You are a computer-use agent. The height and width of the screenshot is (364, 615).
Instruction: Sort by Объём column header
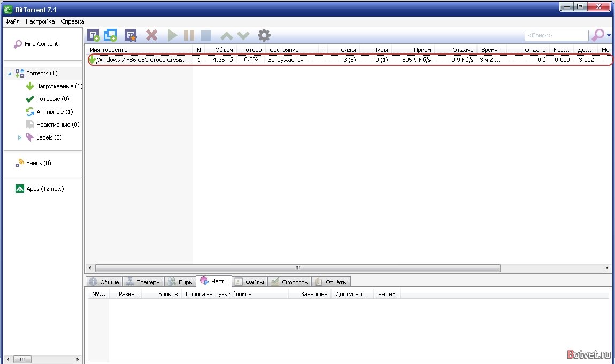click(x=220, y=50)
